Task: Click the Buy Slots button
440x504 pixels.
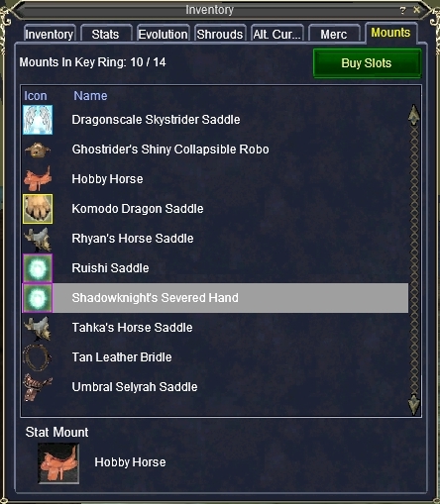Action: click(367, 63)
